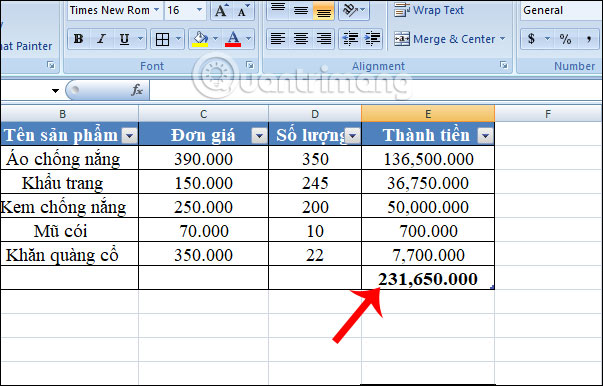Open the font size dropdown

199,10
